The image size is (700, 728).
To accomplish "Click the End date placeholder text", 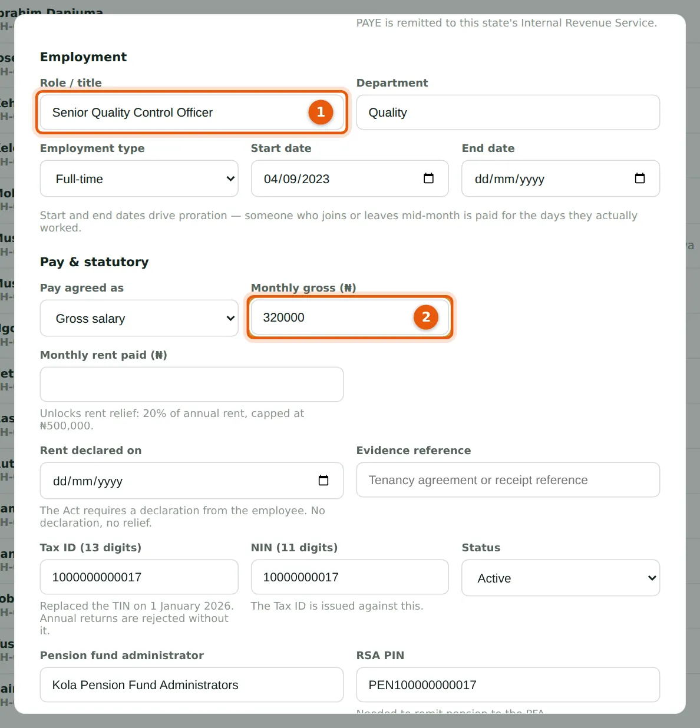I will (x=509, y=179).
